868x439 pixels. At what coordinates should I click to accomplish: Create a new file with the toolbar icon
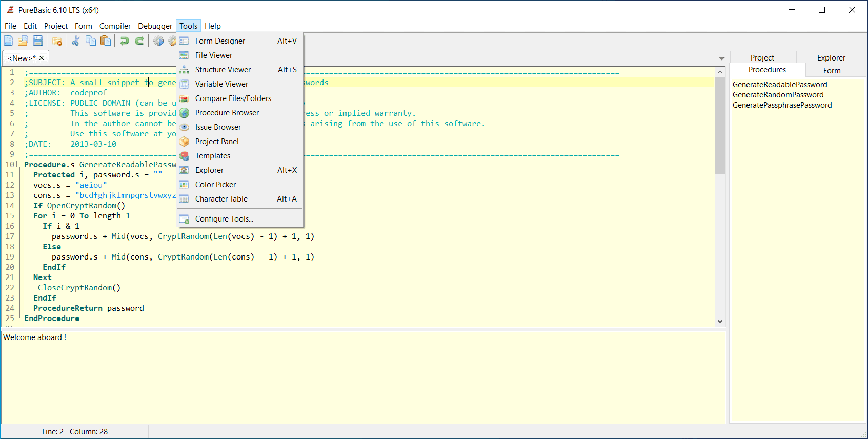pos(8,41)
